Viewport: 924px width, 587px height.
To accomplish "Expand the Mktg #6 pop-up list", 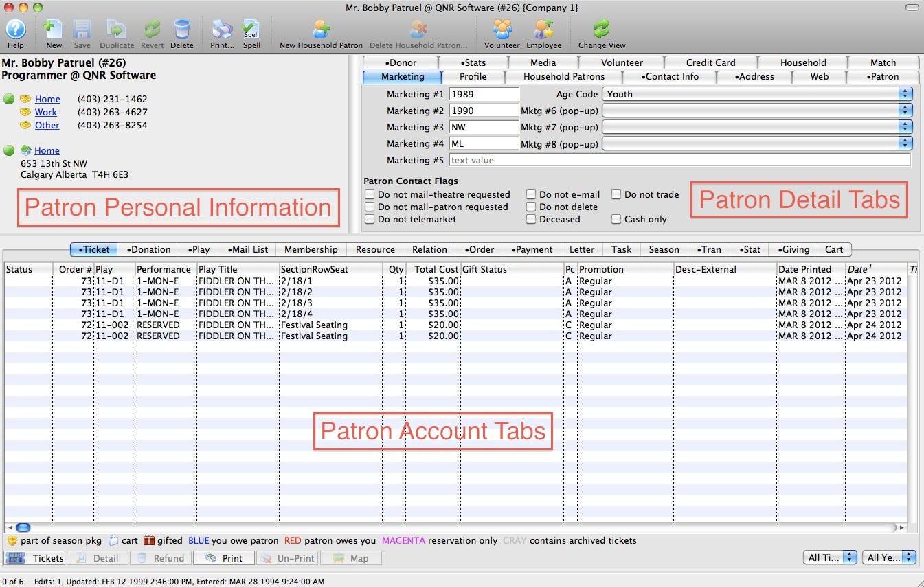I will tap(757, 111).
